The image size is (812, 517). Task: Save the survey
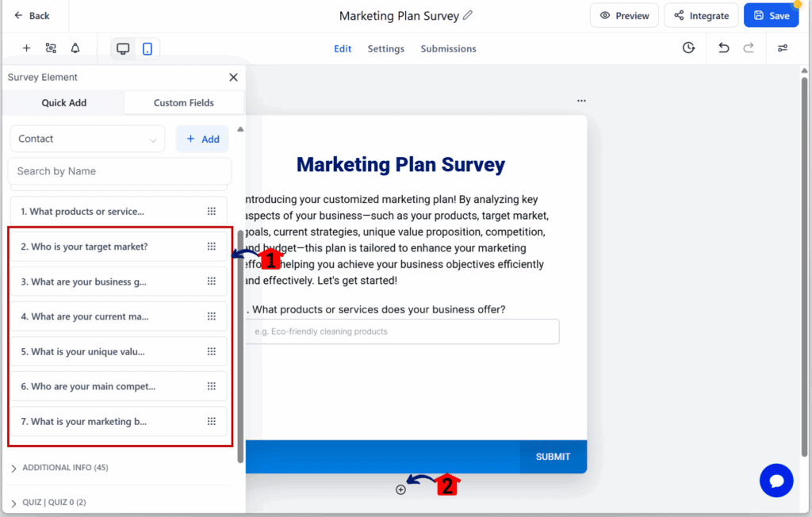[x=771, y=16]
